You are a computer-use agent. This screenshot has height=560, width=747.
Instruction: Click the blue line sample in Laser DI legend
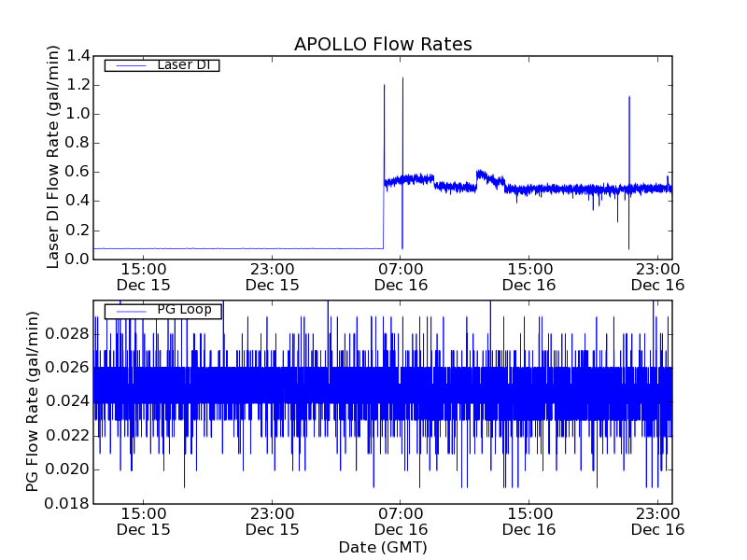[x=131, y=65]
